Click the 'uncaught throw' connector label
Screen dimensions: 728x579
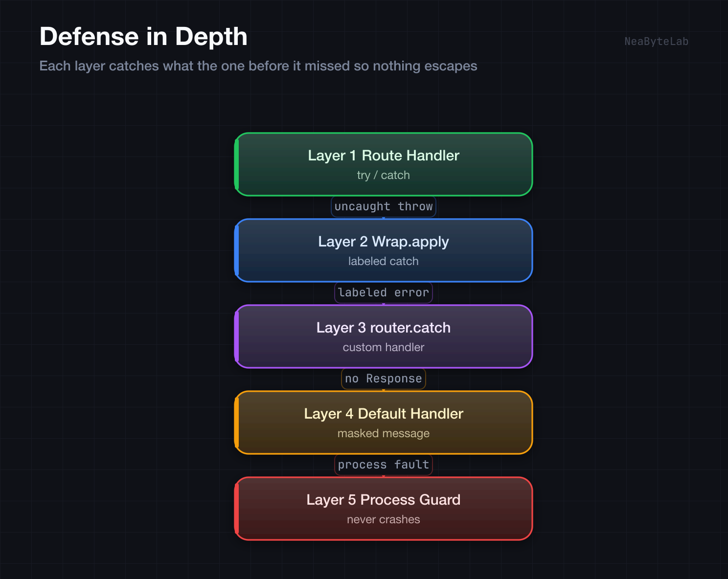pyautogui.click(x=384, y=206)
